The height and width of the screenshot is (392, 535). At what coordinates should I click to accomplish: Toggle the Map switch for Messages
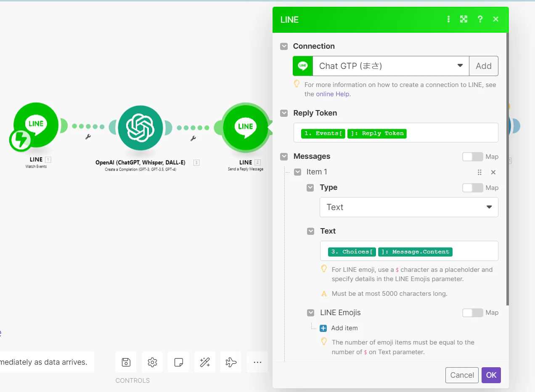click(x=473, y=157)
